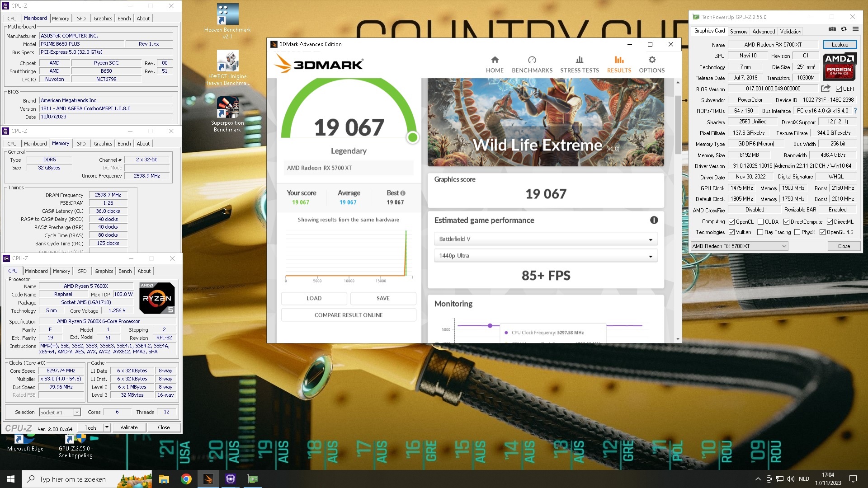Switch to GPU-Z Validation tab
Screen dimensions: 868x488
(x=791, y=31)
